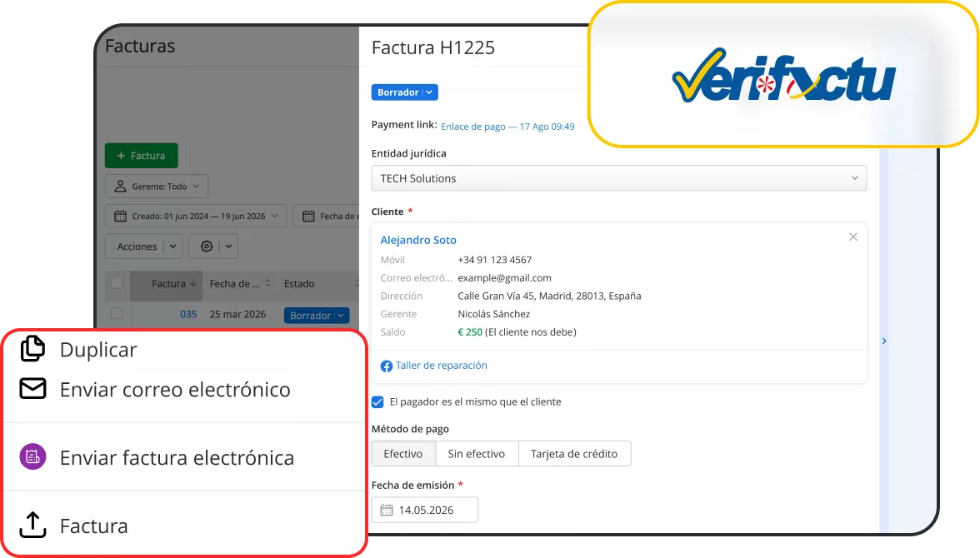980x558 pixels.
Task: Click the Duplicar copy icon
Action: click(x=32, y=349)
